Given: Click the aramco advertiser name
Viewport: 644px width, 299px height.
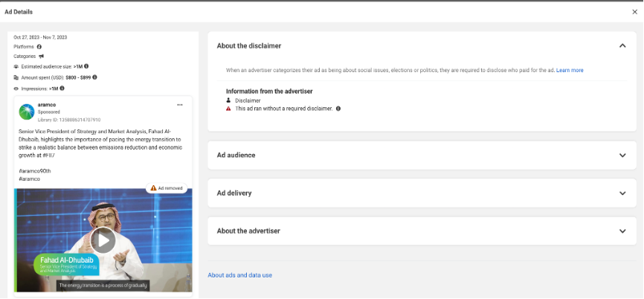Looking at the screenshot, I should tap(46, 105).
